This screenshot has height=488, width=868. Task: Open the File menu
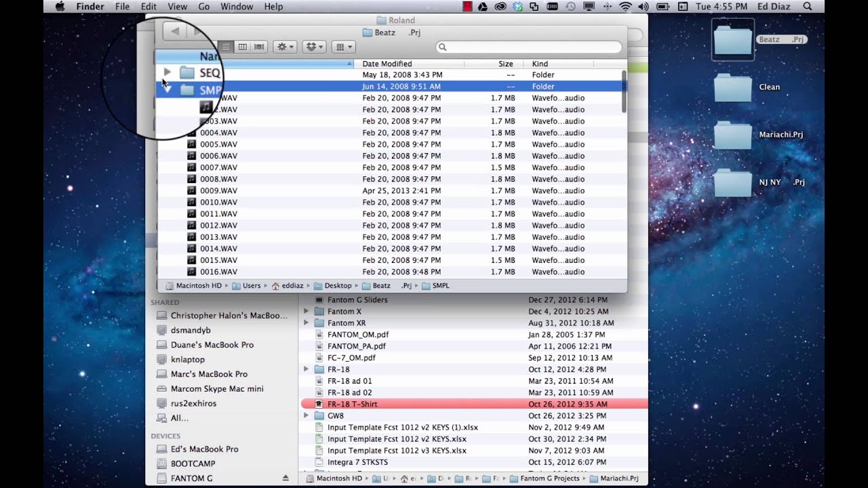click(122, 6)
